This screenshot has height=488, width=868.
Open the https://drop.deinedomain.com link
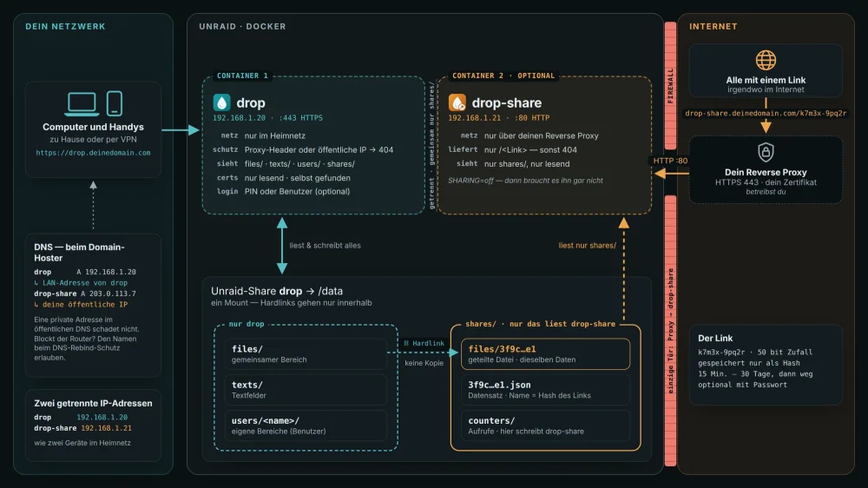[93, 153]
